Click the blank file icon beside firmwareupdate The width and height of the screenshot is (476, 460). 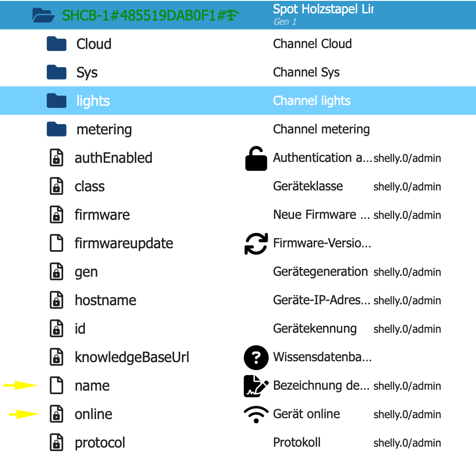[x=56, y=244]
